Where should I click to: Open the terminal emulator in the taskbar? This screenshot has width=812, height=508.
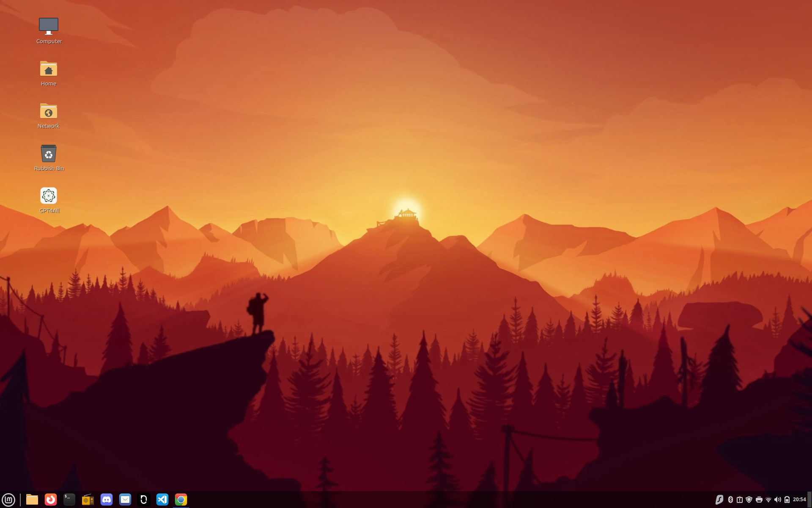coord(69,499)
